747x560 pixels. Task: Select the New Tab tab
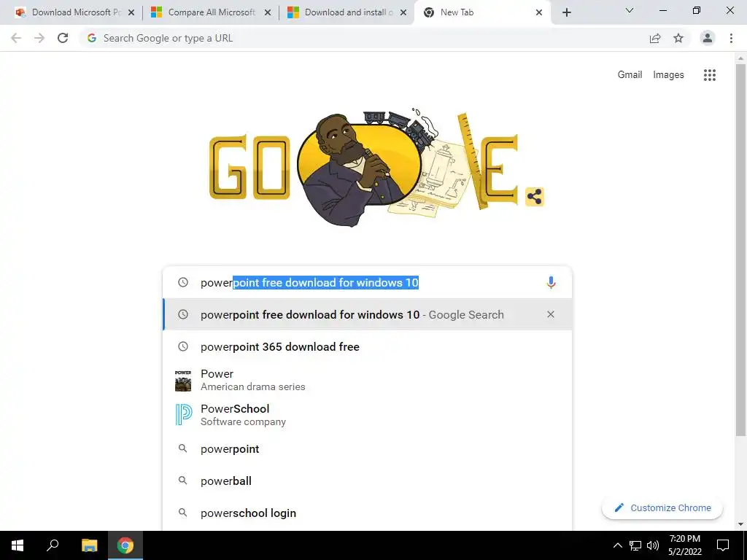(476, 12)
